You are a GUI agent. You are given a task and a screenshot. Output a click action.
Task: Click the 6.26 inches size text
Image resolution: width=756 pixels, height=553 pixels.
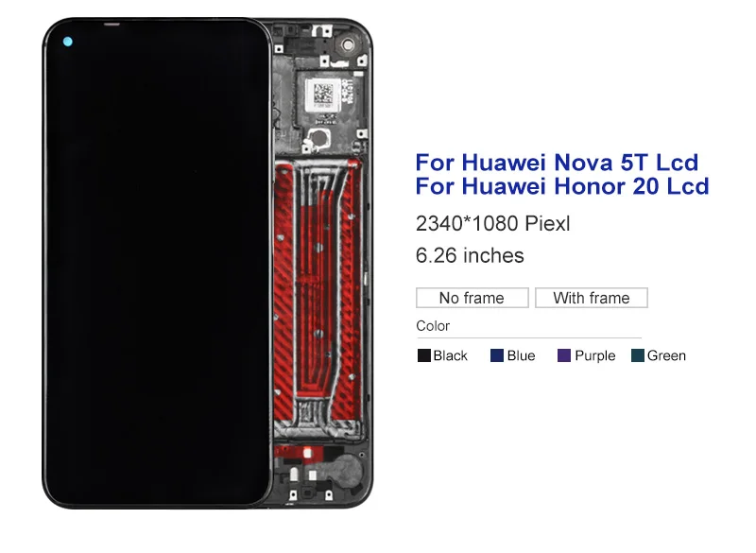470,255
